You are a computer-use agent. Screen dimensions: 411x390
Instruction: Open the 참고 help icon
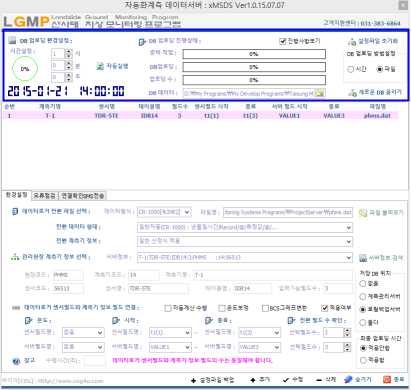16,361
